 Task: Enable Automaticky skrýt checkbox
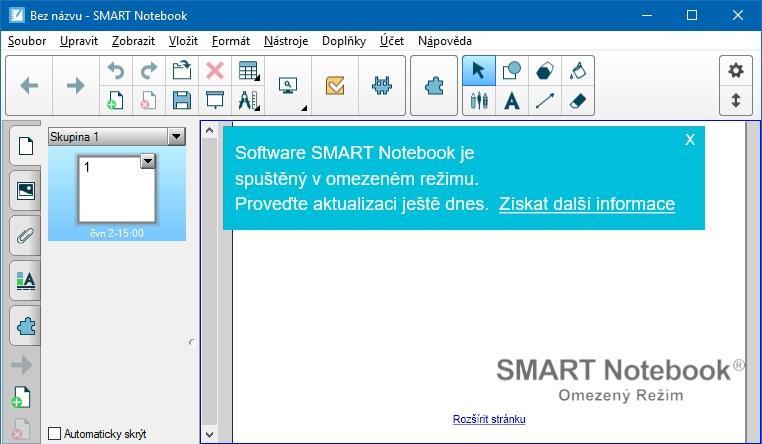[x=54, y=433]
